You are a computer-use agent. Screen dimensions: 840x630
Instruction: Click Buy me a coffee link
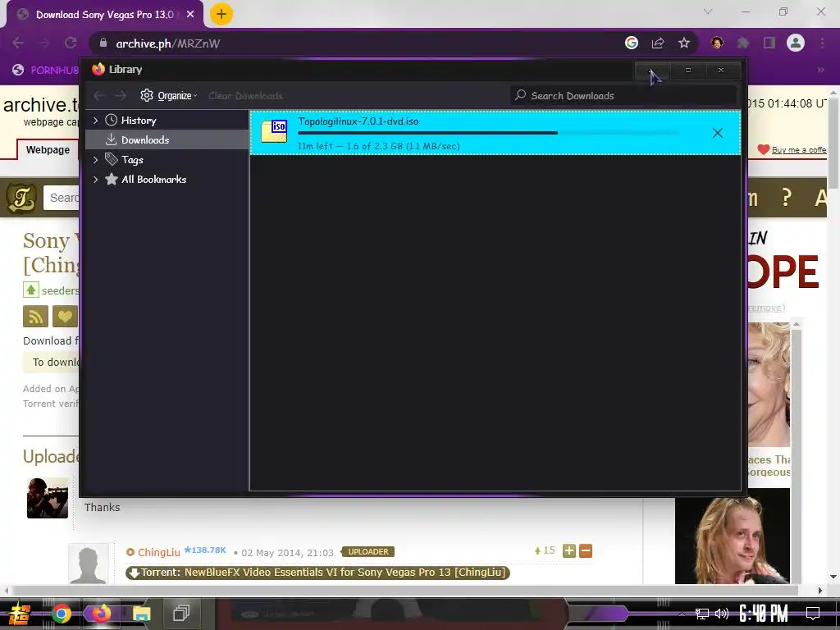pyautogui.click(x=799, y=150)
